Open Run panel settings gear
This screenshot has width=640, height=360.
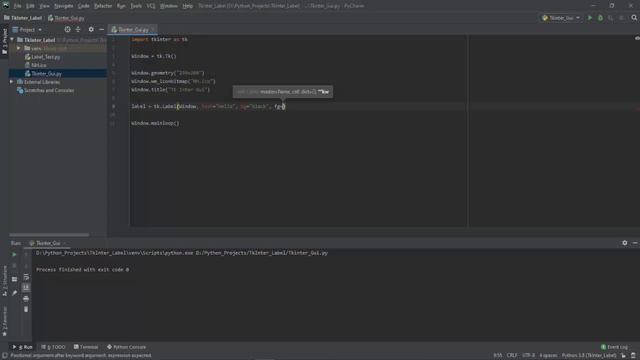tap(624, 243)
